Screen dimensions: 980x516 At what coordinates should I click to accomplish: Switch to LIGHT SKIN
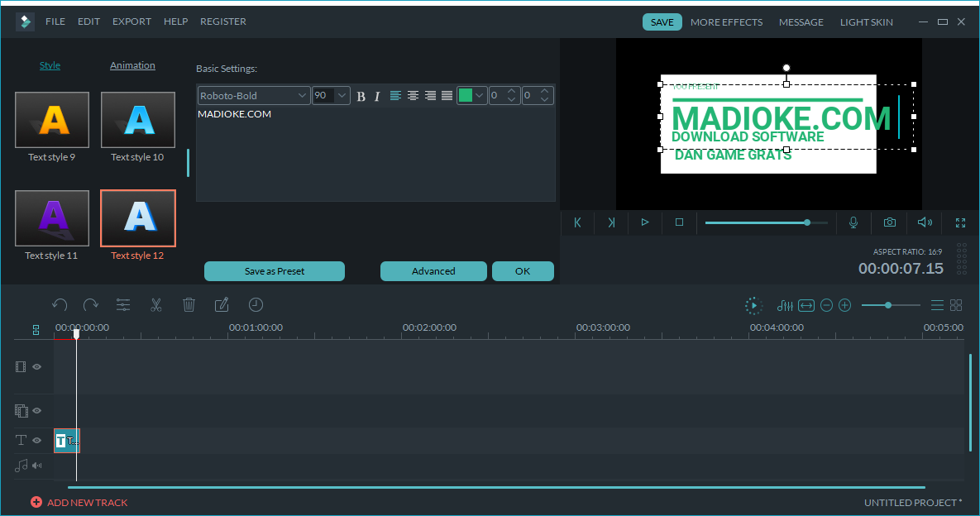tap(866, 22)
